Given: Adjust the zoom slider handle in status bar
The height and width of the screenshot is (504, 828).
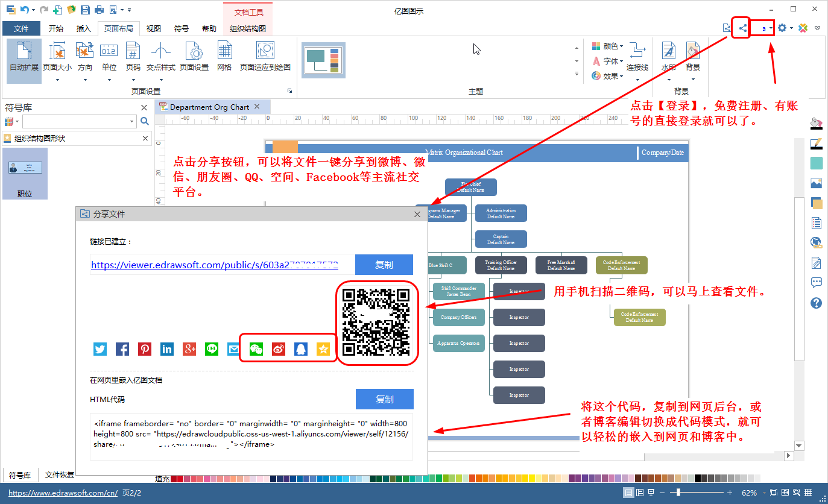Looking at the screenshot, I should [x=678, y=493].
